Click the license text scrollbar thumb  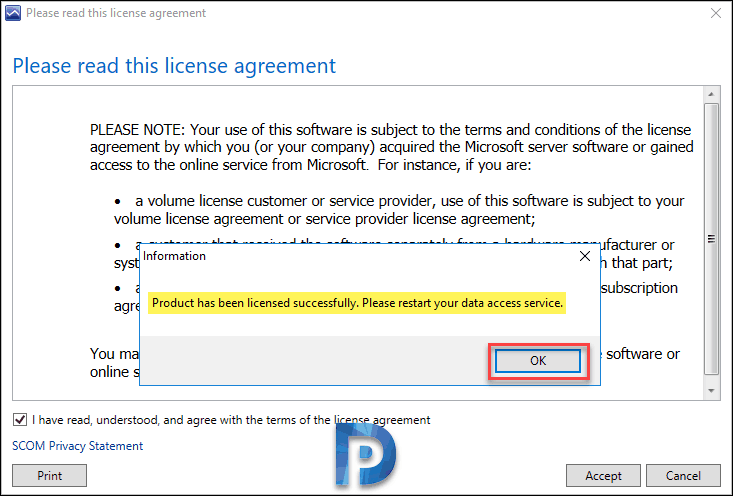711,239
